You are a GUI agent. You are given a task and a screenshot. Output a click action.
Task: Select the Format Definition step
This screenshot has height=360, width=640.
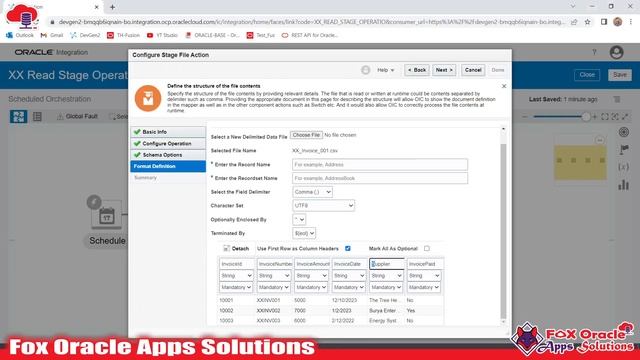[x=168, y=166]
